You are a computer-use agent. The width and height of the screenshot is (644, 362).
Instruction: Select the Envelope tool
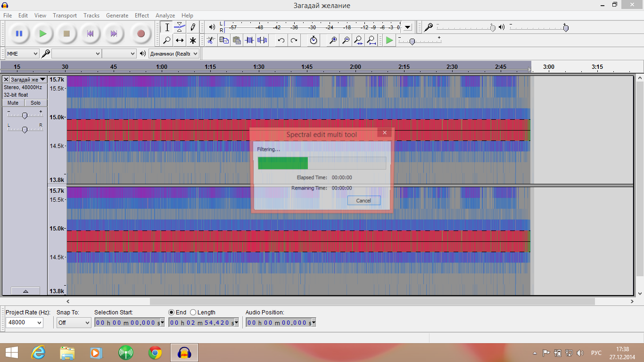click(x=180, y=27)
